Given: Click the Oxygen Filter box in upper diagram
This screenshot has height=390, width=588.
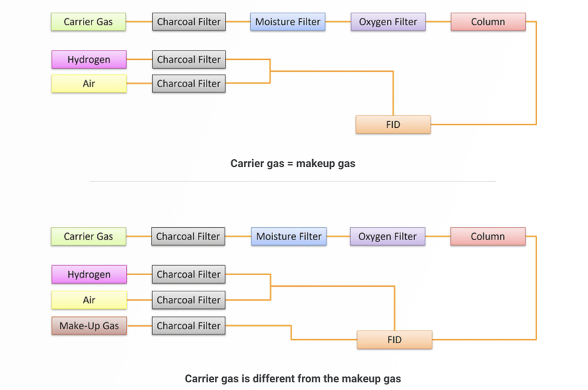Looking at the screenshot, I should pyautogui.click(x=388, y=22).
